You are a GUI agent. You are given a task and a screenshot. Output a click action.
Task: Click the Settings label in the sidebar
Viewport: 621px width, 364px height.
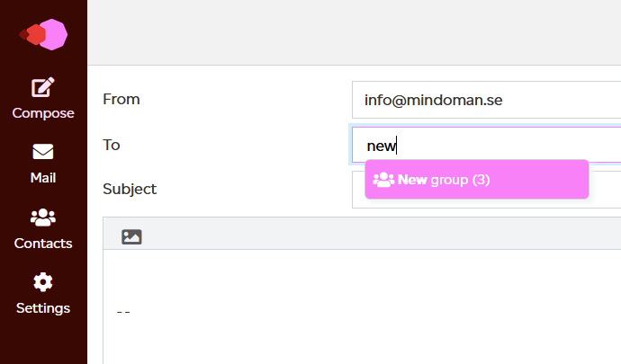(43, 308)
